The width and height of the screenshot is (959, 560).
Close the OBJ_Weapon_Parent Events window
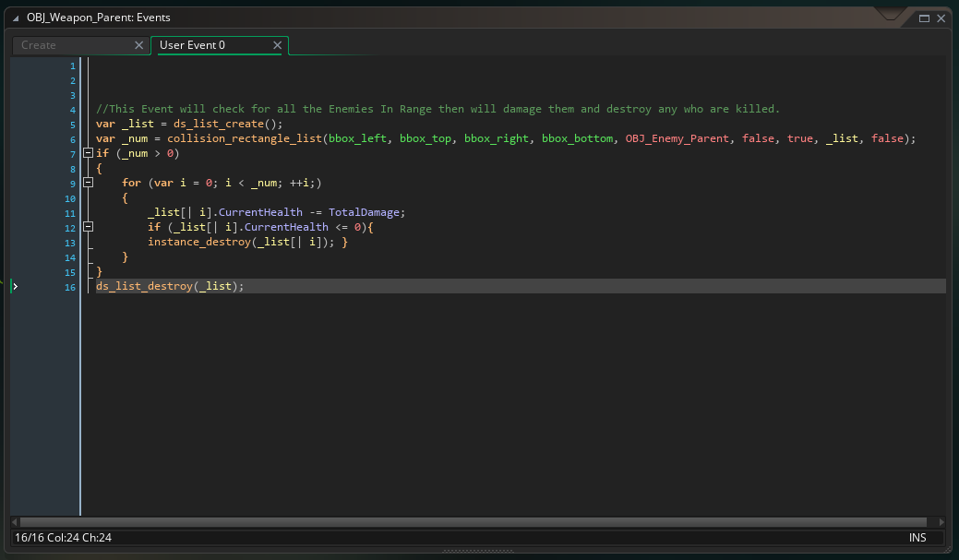(941, 18)
